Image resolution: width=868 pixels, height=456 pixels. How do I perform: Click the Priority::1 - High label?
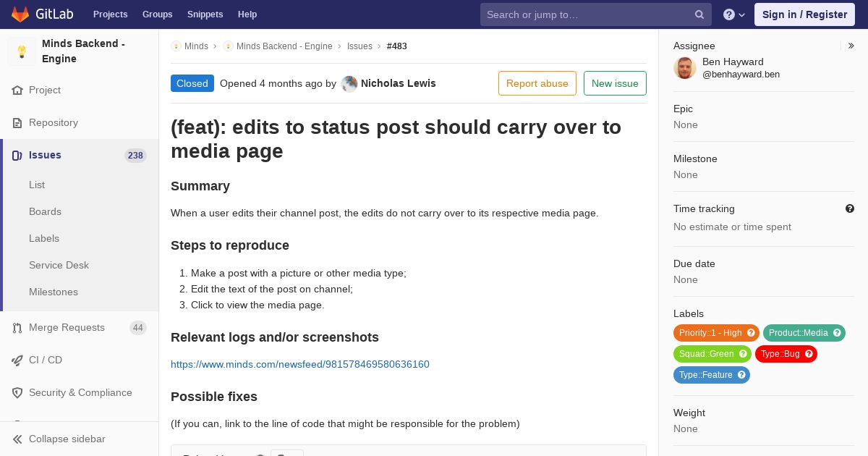(710, 333)
